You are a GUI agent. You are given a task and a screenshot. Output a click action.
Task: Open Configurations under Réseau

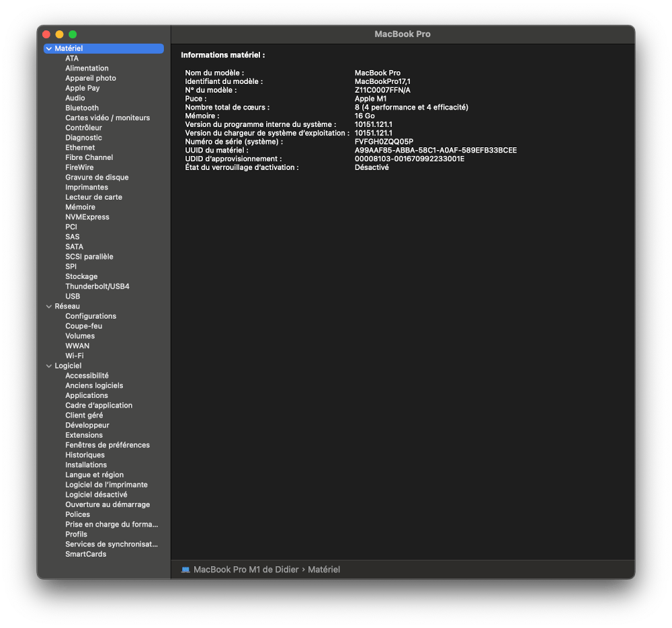[x=91, y=317]
